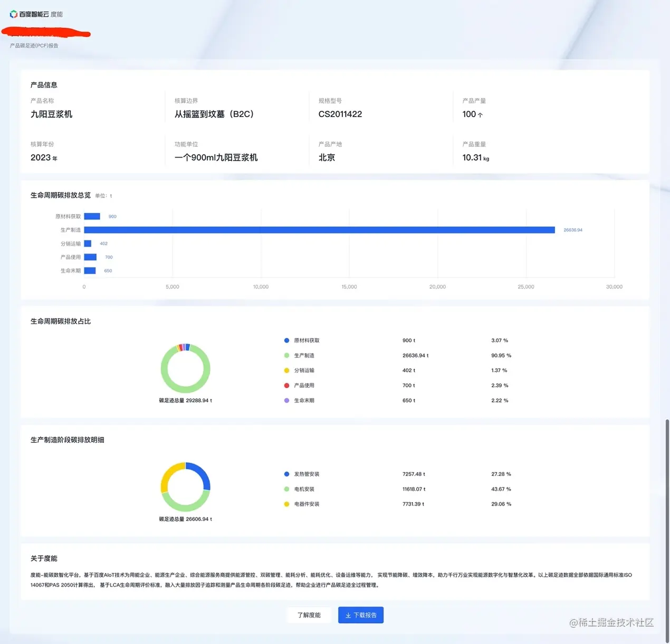The width and height of the screenshot is (670, 644).
Task: Click the 2.39 % percentage
Action: (500, 386)
